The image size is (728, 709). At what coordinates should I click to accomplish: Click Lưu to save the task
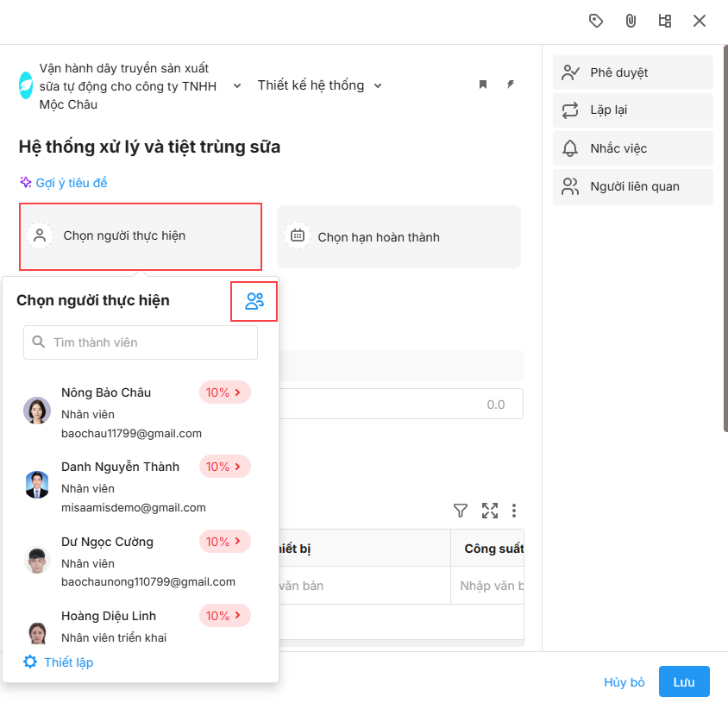point(684,681)
